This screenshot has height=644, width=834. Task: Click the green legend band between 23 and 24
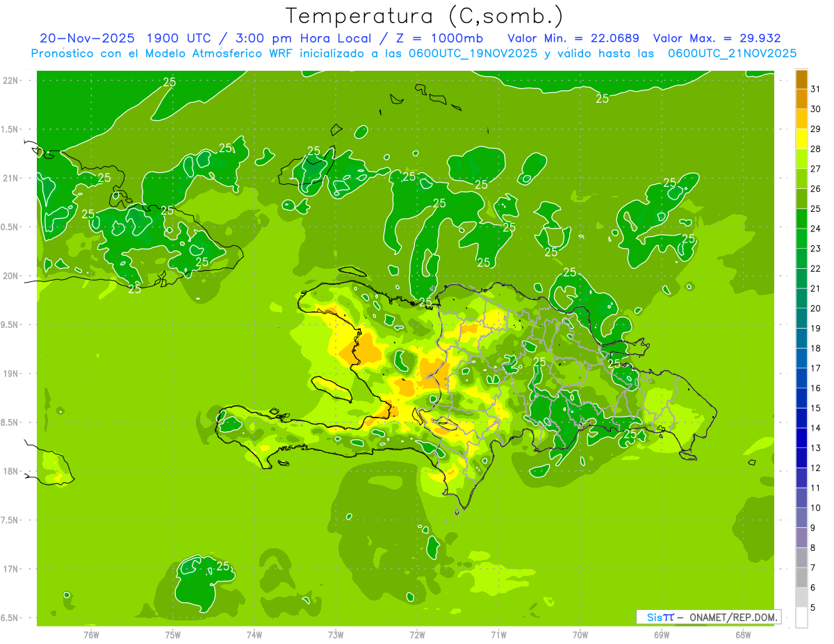(801, 238)
